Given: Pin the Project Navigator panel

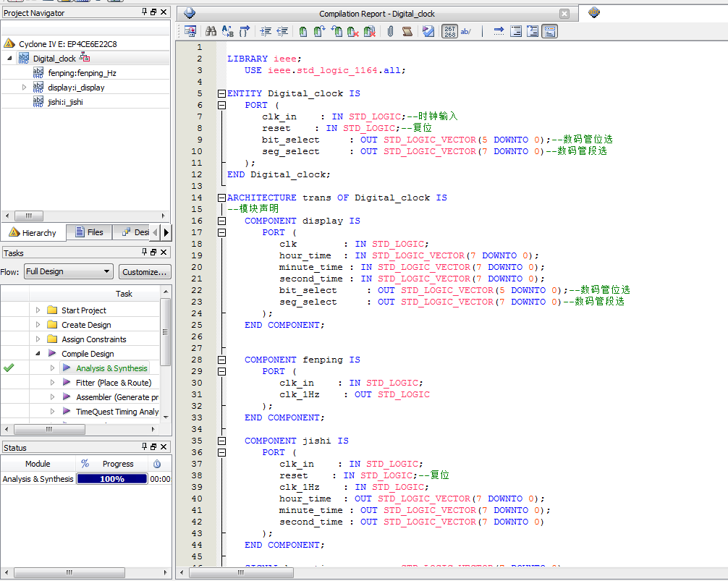Looking at the screenshot, I should point(145,12).
